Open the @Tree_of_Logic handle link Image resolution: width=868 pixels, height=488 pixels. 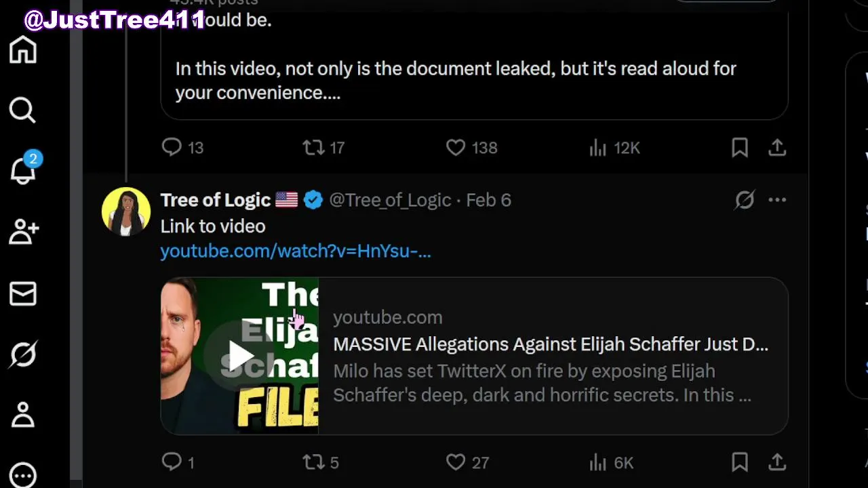pos(390,201)
